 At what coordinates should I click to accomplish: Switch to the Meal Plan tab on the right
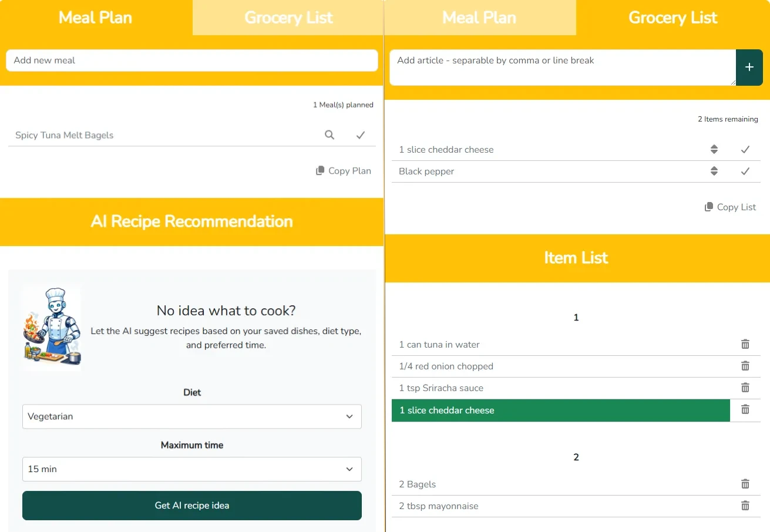[x=479, y=18]
